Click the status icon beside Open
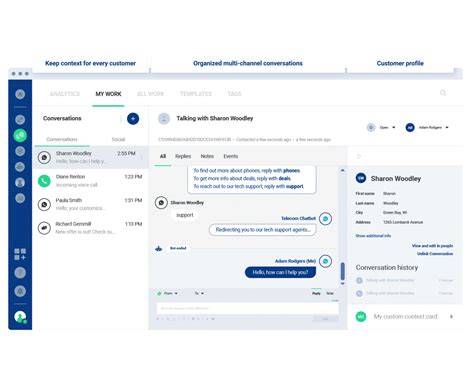Image resolution: width=474 pixels, height=387 pixels. coord(371,127)
